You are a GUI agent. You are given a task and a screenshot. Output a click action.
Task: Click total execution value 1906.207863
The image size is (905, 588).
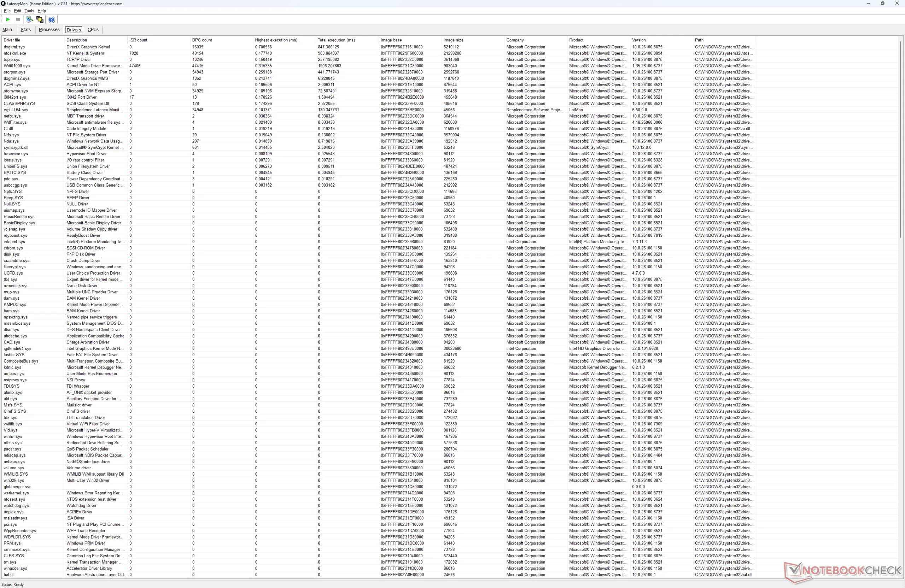(x=329, y=66)
